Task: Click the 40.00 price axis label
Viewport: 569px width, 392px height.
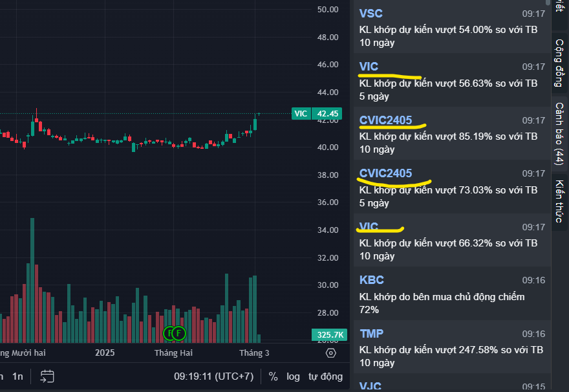Action: tap(328, 147)
